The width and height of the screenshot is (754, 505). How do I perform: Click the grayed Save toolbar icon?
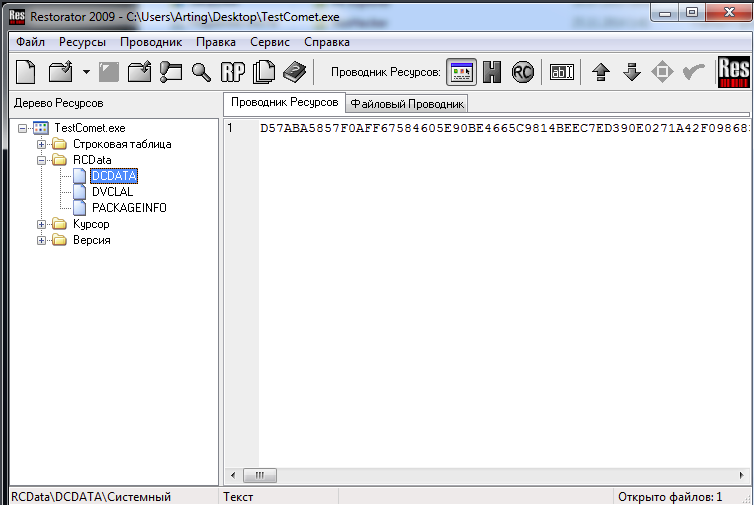pyautogui.click(x=109, y=72)
